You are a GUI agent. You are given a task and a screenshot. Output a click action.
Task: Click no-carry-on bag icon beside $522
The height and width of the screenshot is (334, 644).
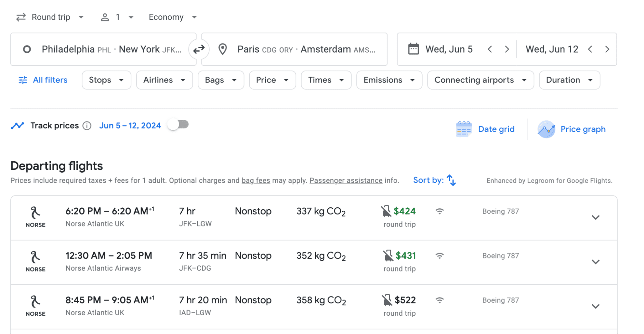click(x=387, y=300)
